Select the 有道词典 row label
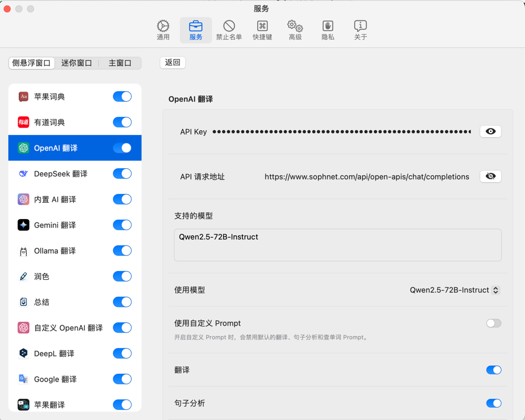The height and width of the screenshot is (420, 525). click(x=50, y=123)
